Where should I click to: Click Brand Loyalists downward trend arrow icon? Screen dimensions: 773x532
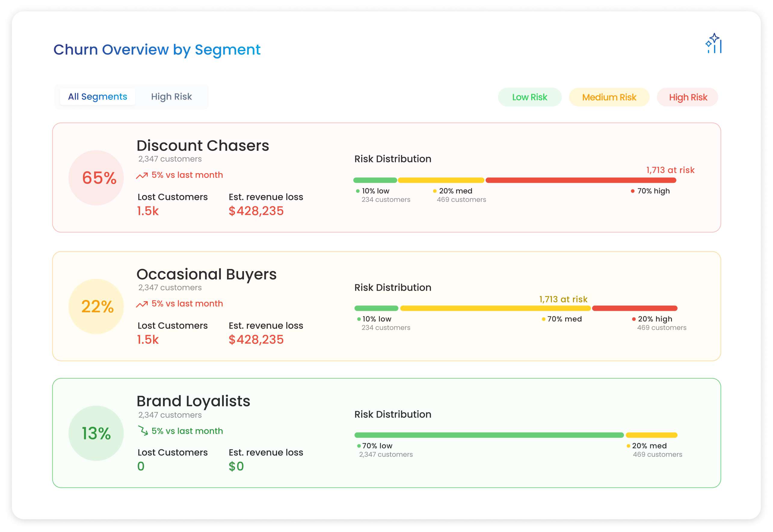[143, 431]
